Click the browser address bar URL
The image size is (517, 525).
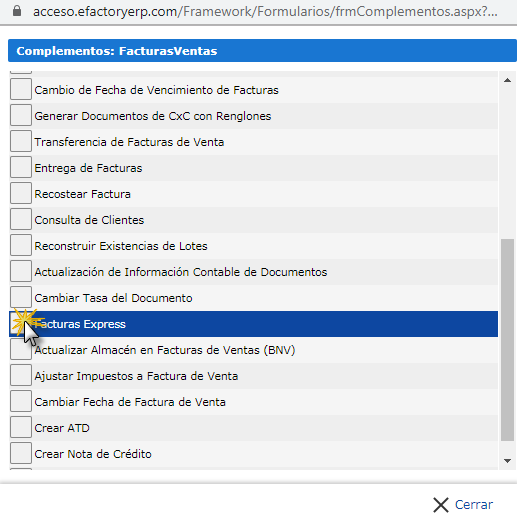pos(265,11)
